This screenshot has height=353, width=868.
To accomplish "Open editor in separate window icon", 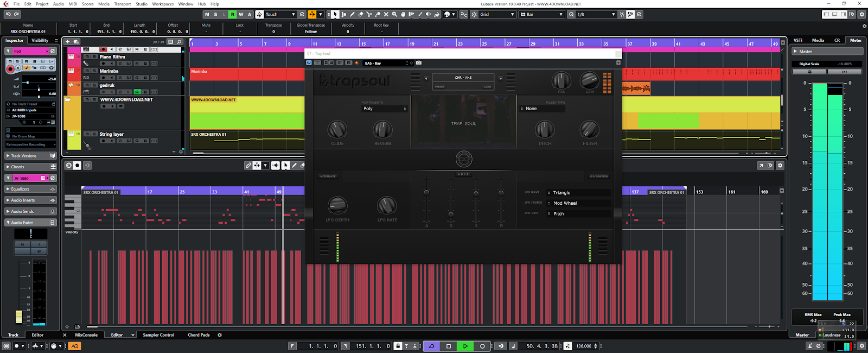I will [x=761, y=166].
